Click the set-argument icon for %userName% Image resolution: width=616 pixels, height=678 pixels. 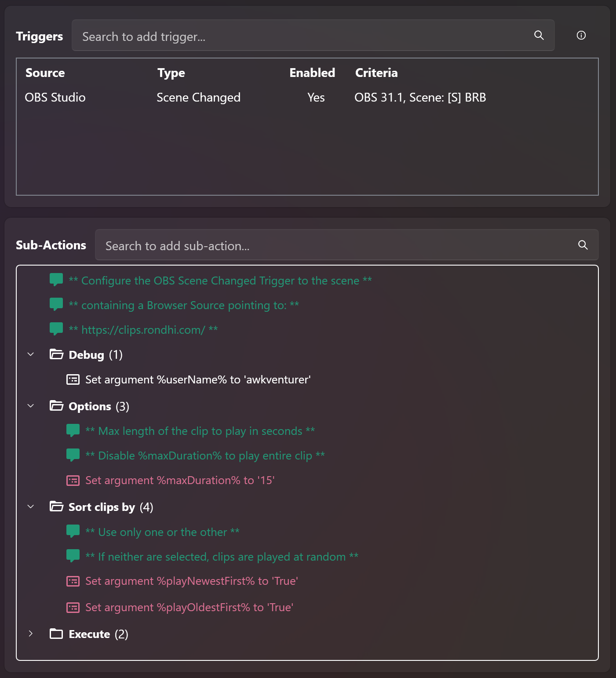tap(73, 379)
